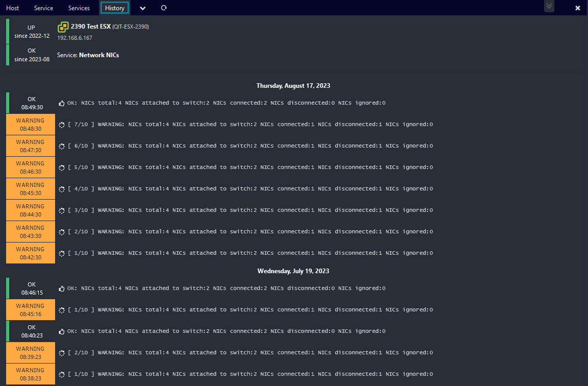
Task: Open the IP address link 192.168.6.167
Action: point(74,37)
